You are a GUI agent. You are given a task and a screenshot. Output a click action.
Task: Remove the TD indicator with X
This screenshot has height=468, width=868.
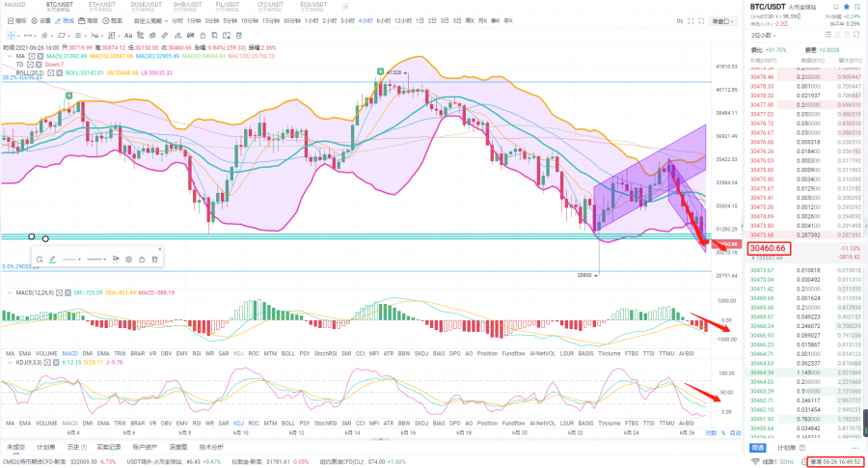coord(39,65)
